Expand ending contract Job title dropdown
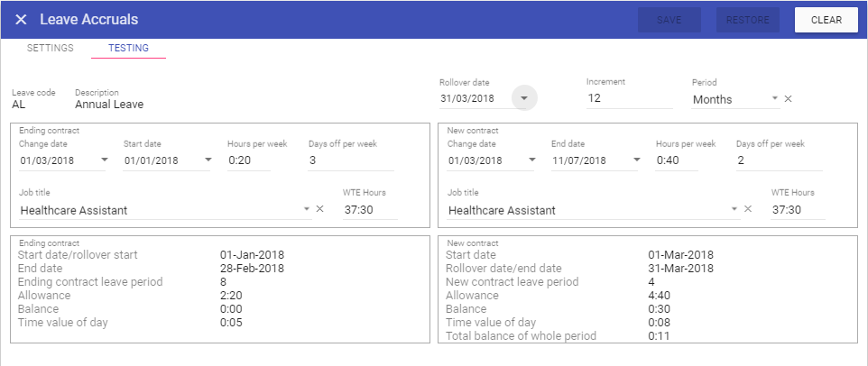This screenshot has height=366, width=868. 308,210
